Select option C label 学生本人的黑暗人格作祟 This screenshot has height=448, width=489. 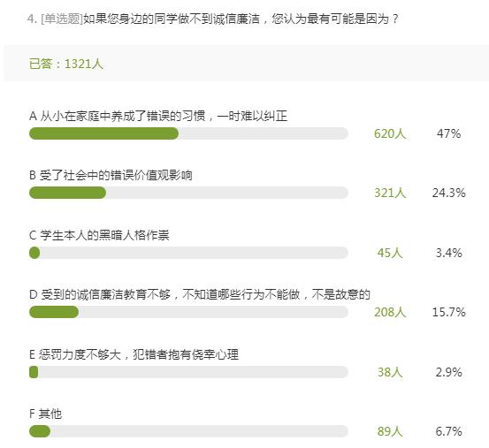click(x=99, y=235)
